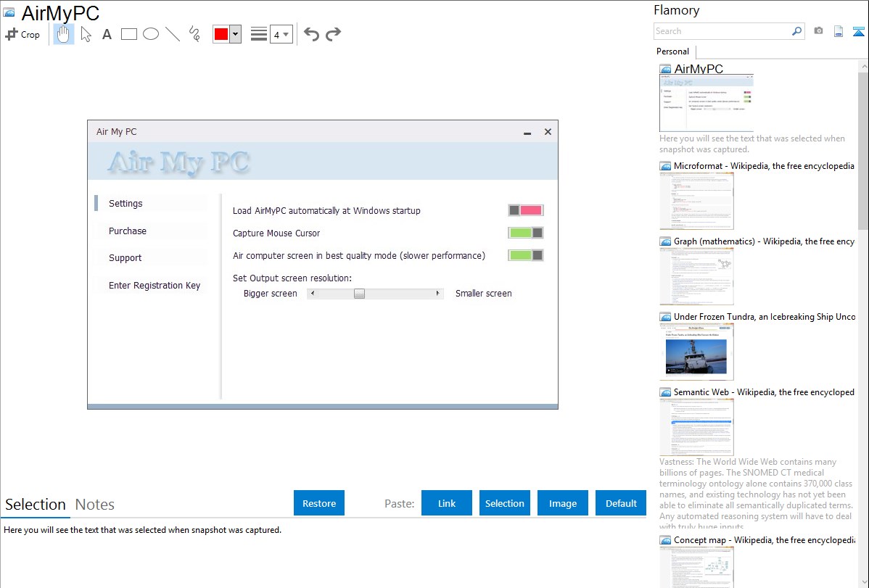Click the Paste Default button

(x=621, y=503)
